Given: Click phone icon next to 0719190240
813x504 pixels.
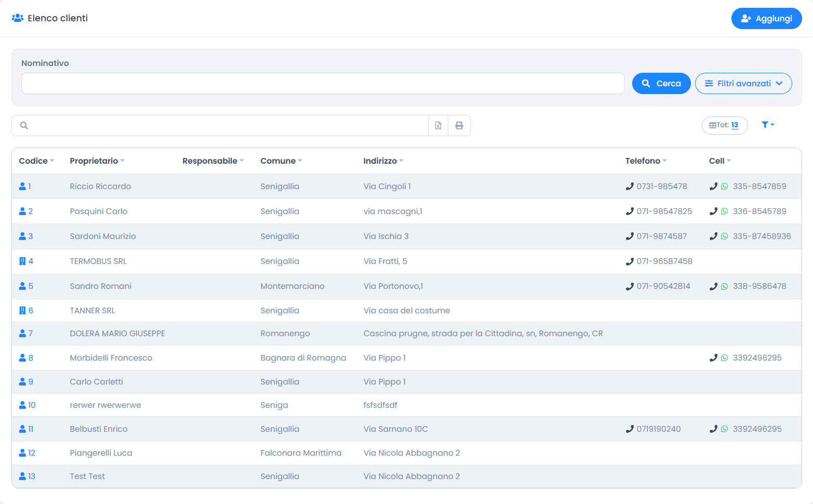Looking at the screenshot, I should 630,429.
